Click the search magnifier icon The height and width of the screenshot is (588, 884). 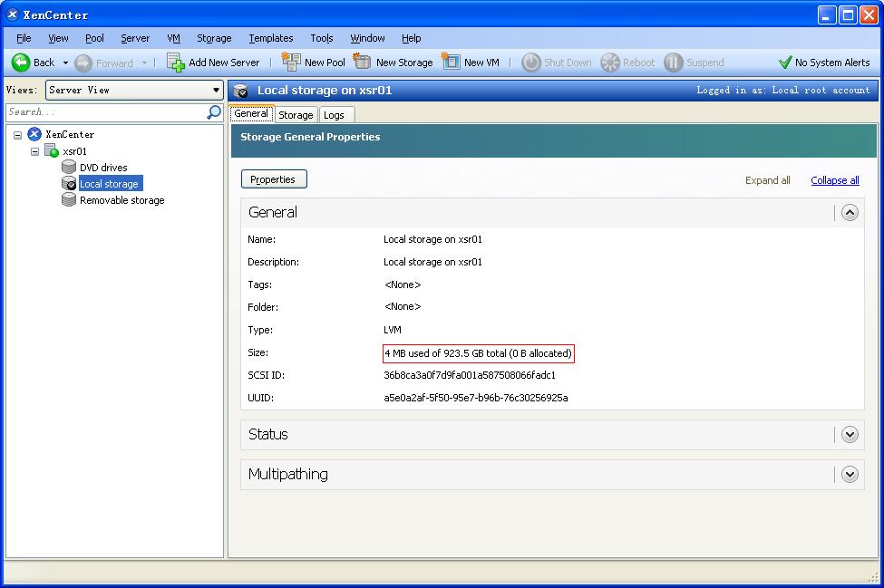[214, 112]
